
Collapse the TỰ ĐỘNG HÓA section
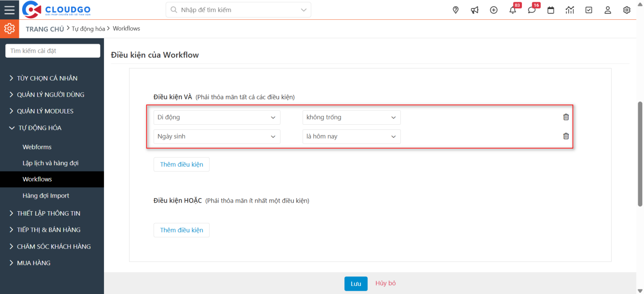tap(38, 127)
